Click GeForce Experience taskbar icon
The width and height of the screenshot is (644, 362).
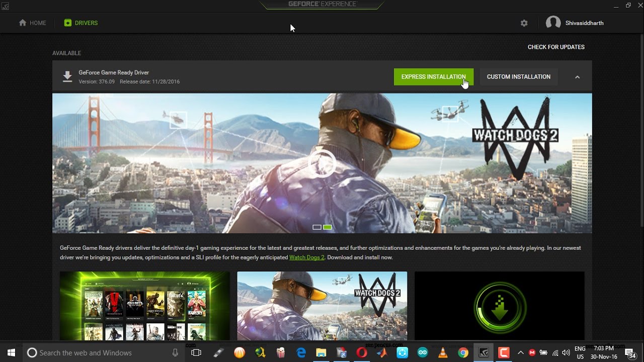coord(484,353)
